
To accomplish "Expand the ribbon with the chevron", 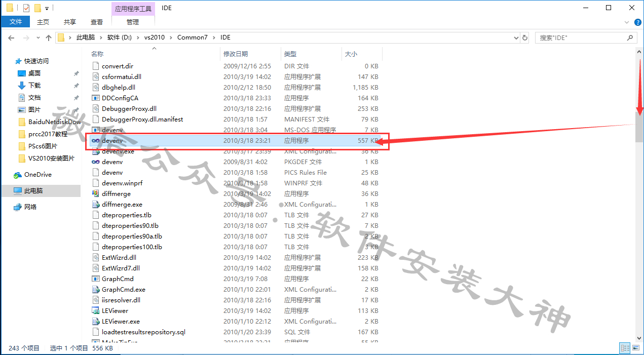I will (626, 22).
